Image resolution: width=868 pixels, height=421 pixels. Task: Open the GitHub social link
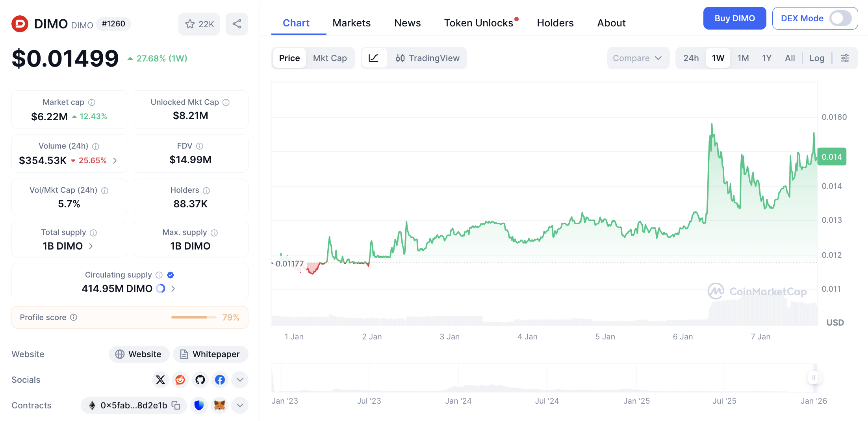coord(200,380)
